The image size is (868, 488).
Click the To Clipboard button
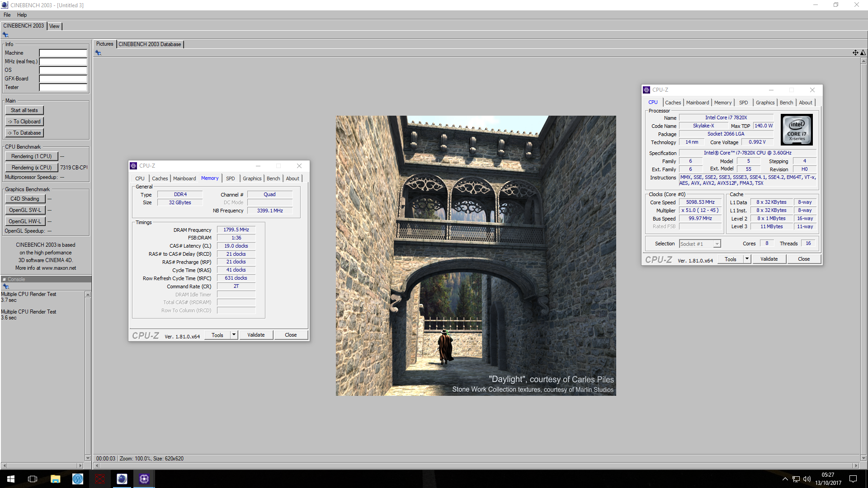(x=24, y=122)
